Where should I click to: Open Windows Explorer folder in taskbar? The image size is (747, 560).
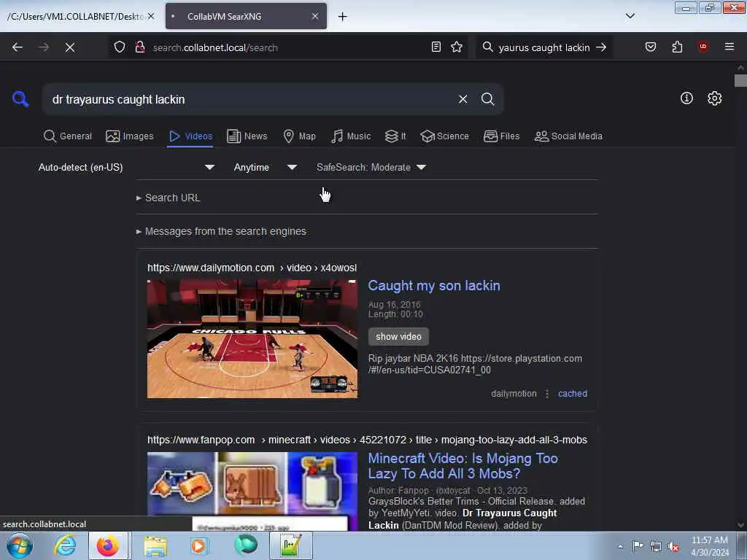click(x=156, y=546)
